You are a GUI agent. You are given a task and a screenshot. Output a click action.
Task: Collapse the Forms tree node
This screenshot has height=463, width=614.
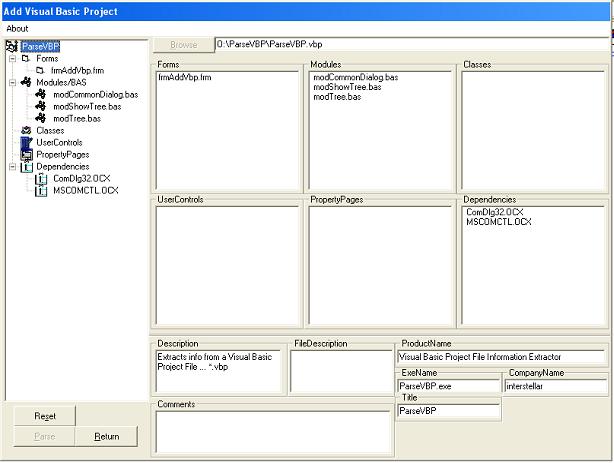(12, 59)
